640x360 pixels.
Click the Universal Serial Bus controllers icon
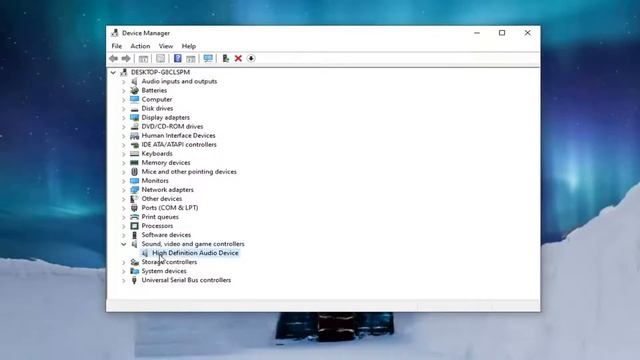click(x=134, y=280)
